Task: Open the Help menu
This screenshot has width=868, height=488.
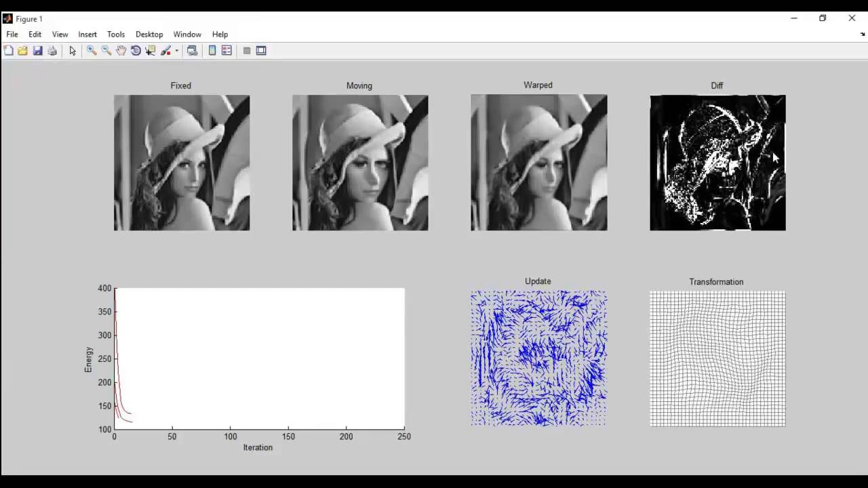Action: (220, 35)
